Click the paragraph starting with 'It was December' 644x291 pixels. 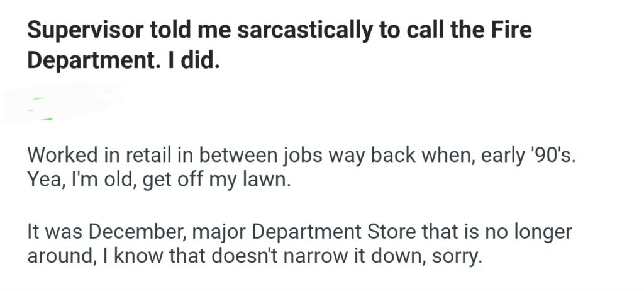tap(299, 244)
